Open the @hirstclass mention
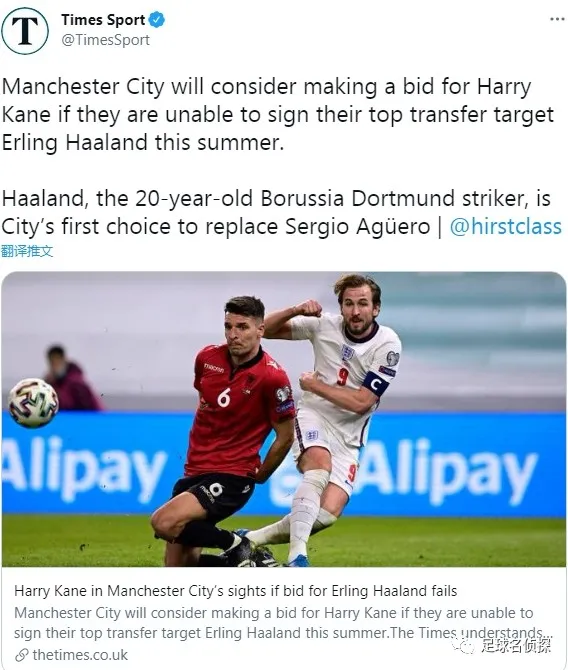568x670 pixels. click(x=506, y=226)
